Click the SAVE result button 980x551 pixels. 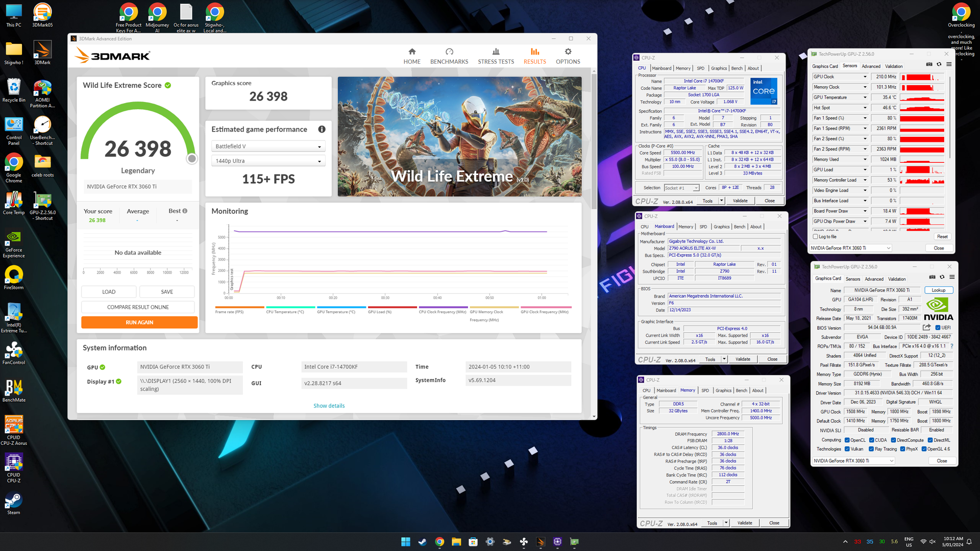pyautogui.click(x=167, y=292)
